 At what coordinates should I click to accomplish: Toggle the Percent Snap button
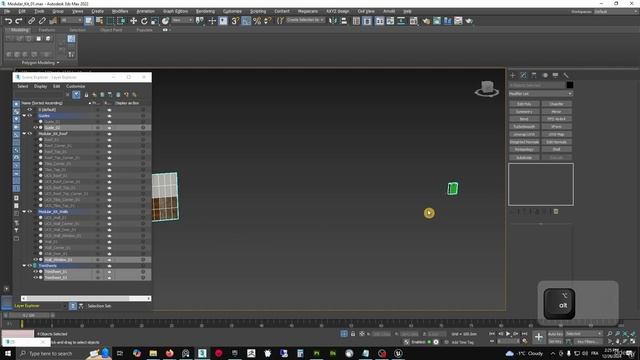[257, 21]
